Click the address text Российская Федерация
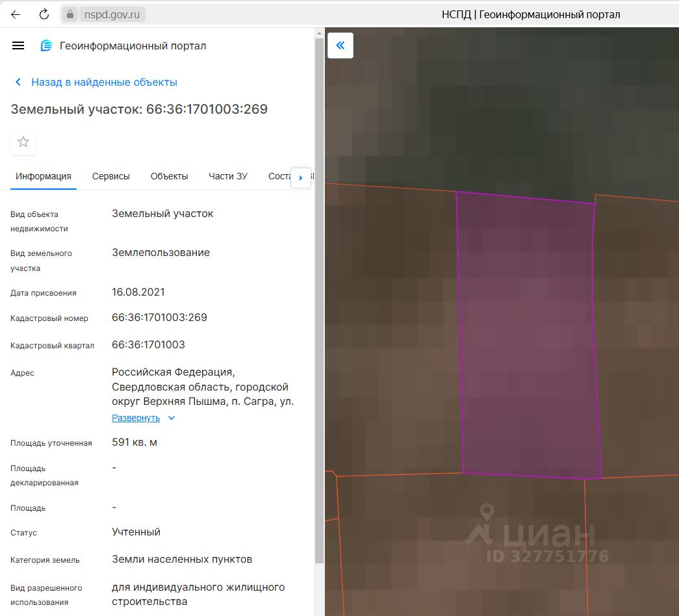The image size is (679, 616). 173,372
